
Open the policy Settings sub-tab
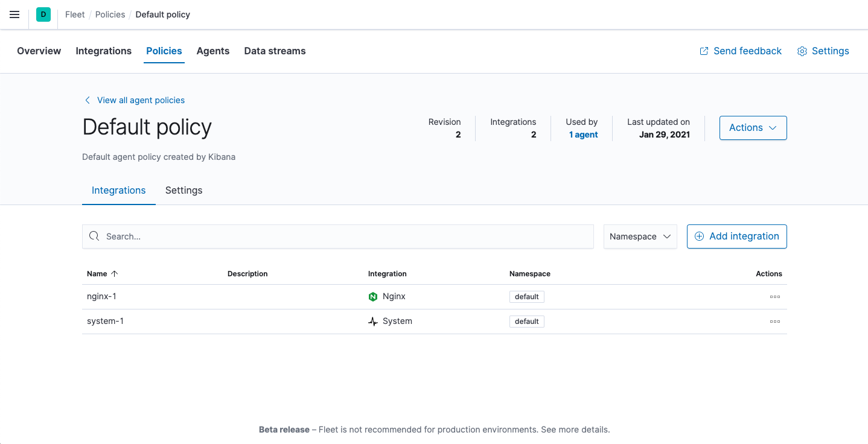point(183,190)
